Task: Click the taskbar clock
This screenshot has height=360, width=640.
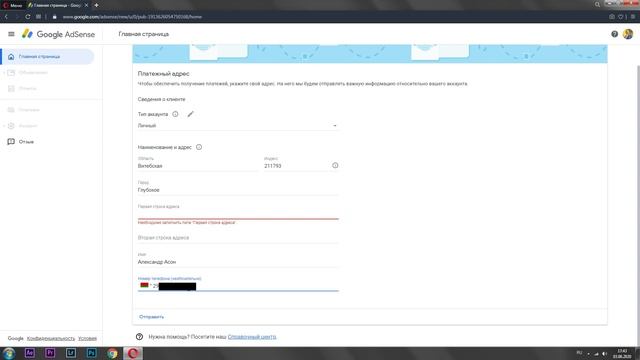Action: click(622, 353)
